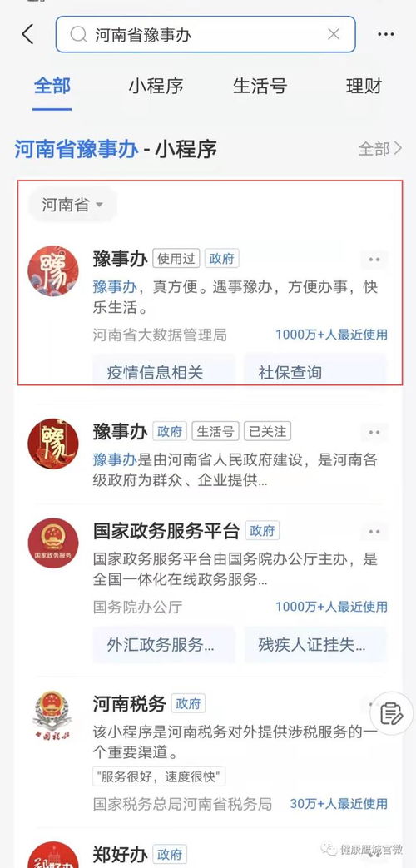Open more options for 国家政务服务平台 result
Screen dimensions: 416x868
[x=374, y=532]
